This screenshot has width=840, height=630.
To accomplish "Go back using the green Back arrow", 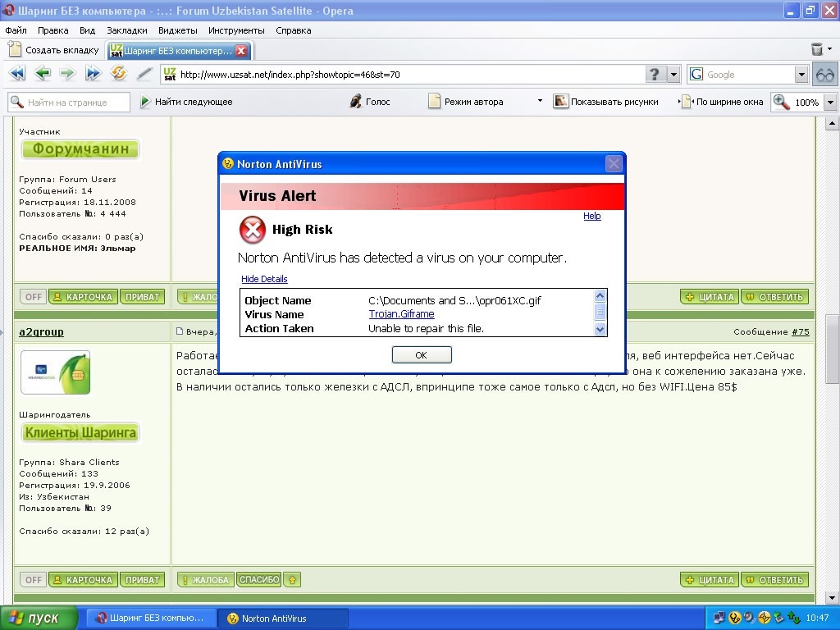I will click(x=43, y=74).
